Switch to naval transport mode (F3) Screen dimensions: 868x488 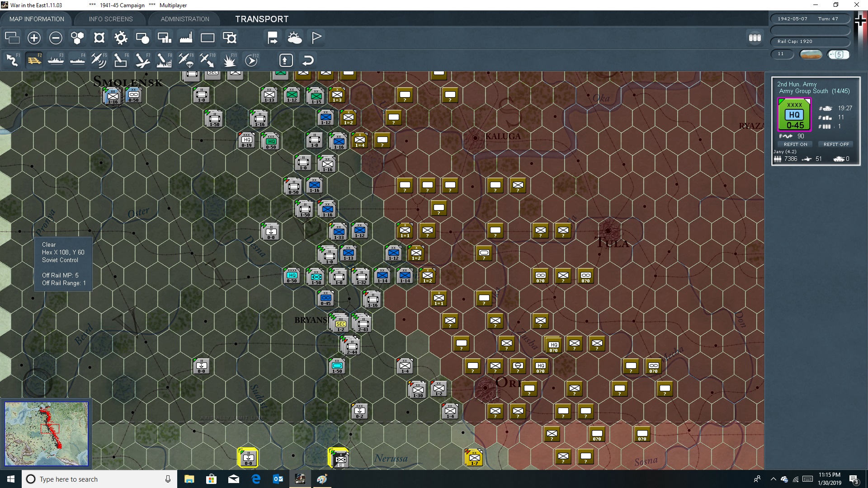coord(56,60)
